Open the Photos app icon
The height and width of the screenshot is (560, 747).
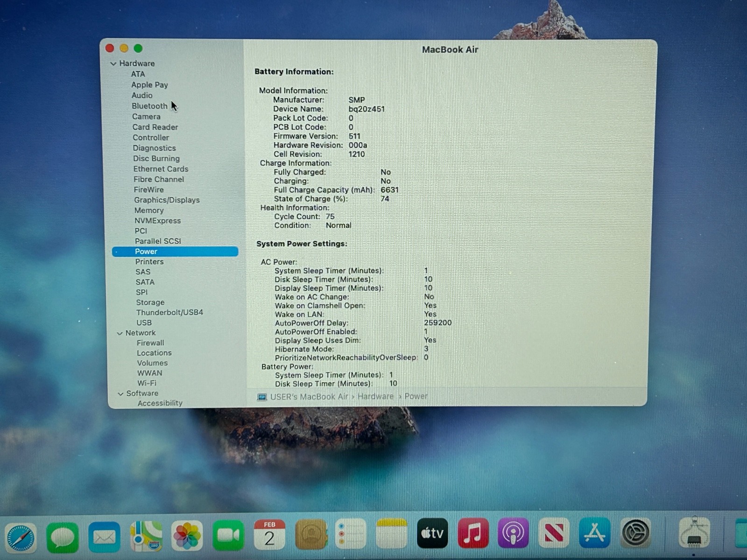click(187, 536)
